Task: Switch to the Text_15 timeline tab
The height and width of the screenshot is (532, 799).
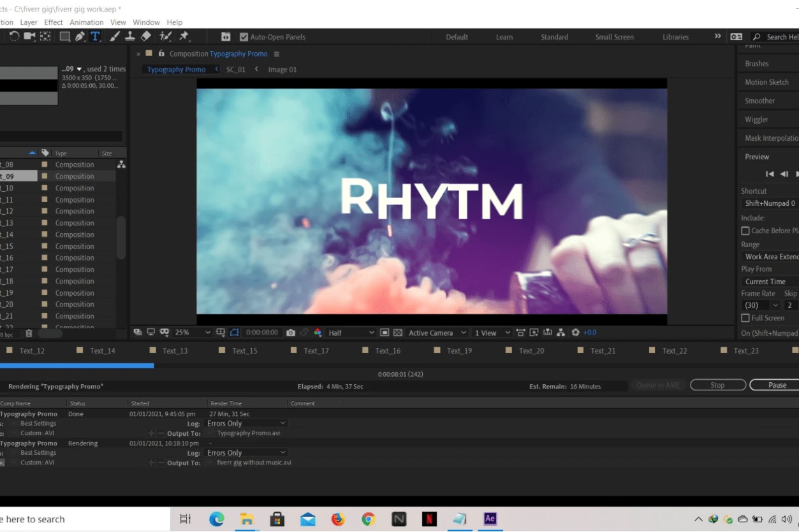Action: tap(244, 350)
